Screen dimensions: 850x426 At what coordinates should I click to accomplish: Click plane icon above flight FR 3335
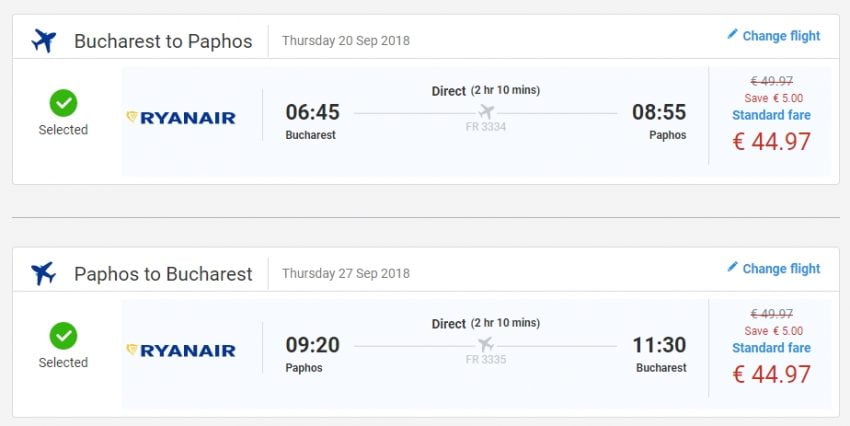click(486, 344)
